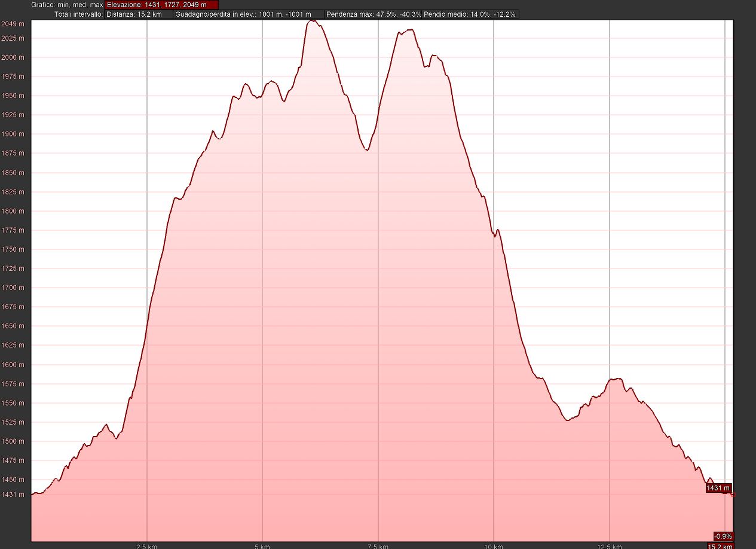The height and width of the screenshot is (549, 756).
Task: Click the highlighted Elevazione stats field
Action: click(161, 5)
